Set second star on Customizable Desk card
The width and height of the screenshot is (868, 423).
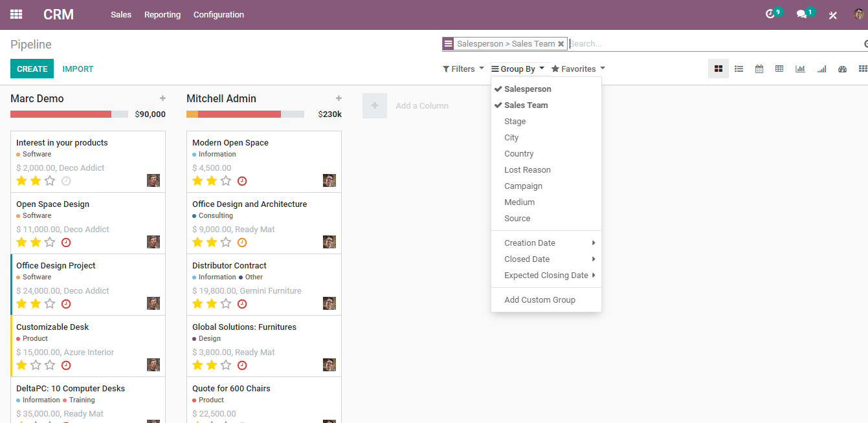(36, 365)
